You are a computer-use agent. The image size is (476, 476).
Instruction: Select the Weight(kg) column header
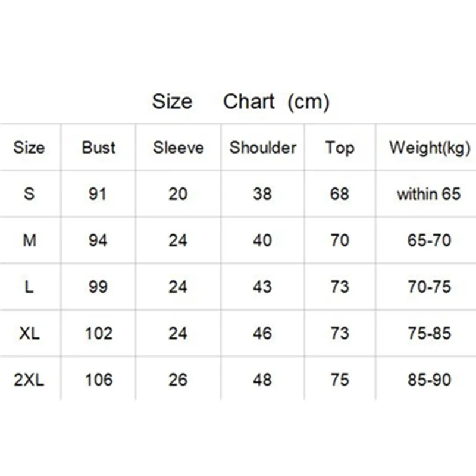tap(429, 148)
